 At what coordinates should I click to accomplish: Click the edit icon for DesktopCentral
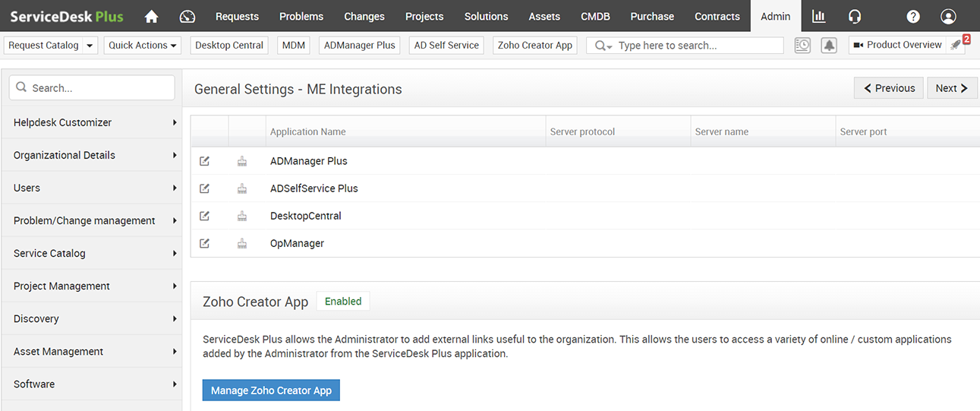pyautogui.click(x=204, y=216)
